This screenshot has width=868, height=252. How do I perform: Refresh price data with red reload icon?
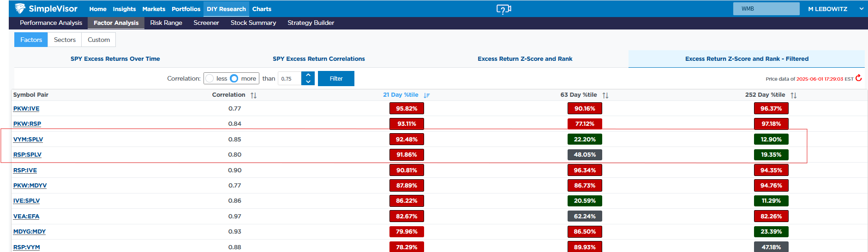[x=858, y=78]
